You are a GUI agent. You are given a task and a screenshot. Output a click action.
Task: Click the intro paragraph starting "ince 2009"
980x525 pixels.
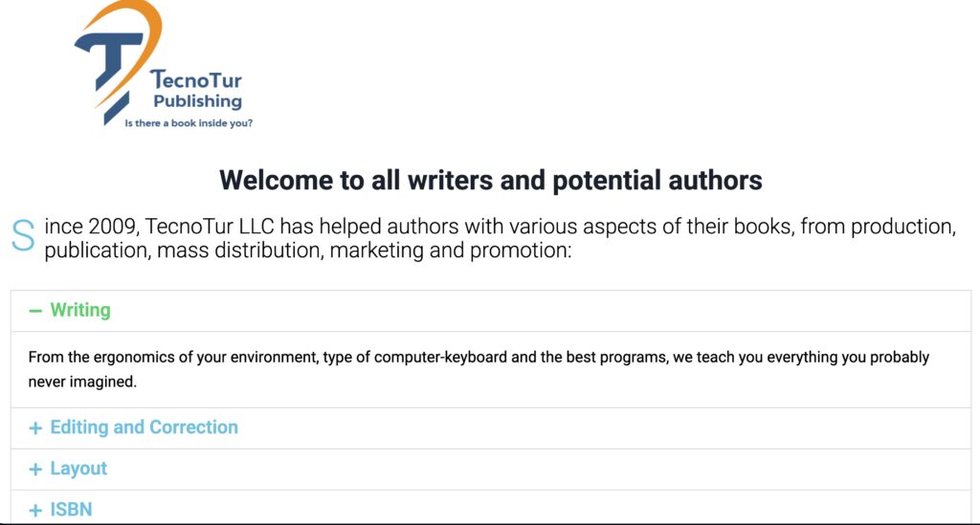[x=498, y=239]
